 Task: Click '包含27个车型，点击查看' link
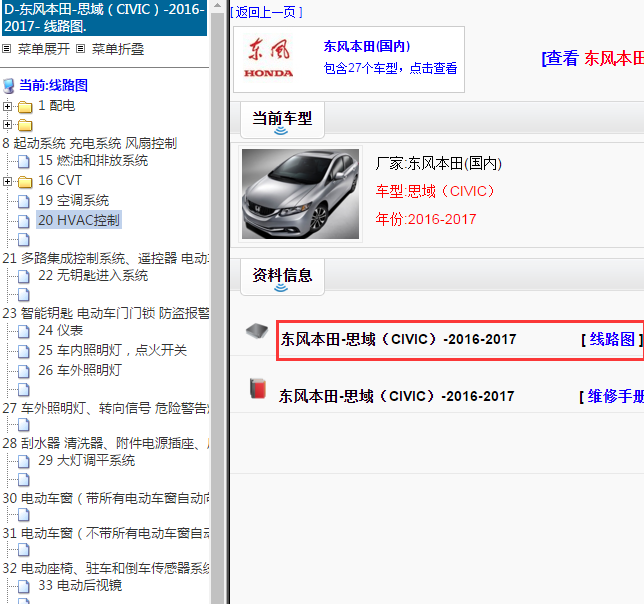tap(390, 68)
